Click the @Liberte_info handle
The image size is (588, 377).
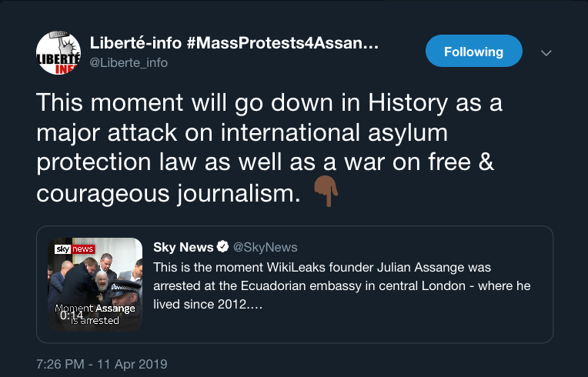[x=129, y=62]
